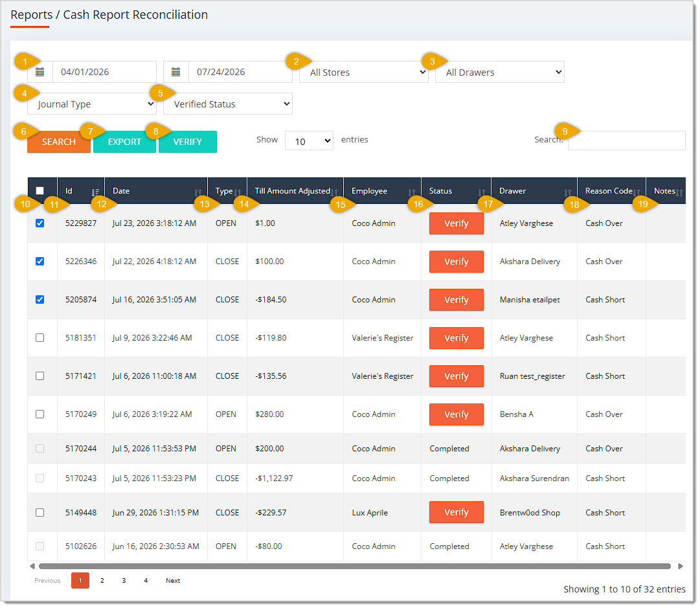700x608 pixels.
Task: Open the Show entries count dropdown
Action: [309, 141]
